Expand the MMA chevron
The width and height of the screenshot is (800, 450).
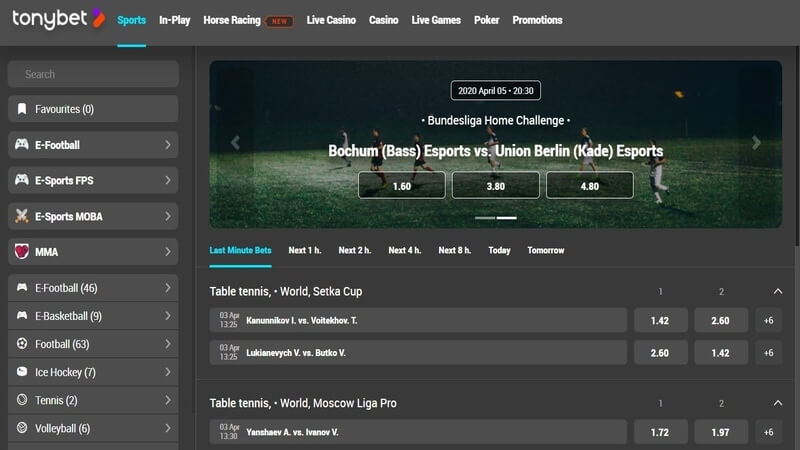168,252
